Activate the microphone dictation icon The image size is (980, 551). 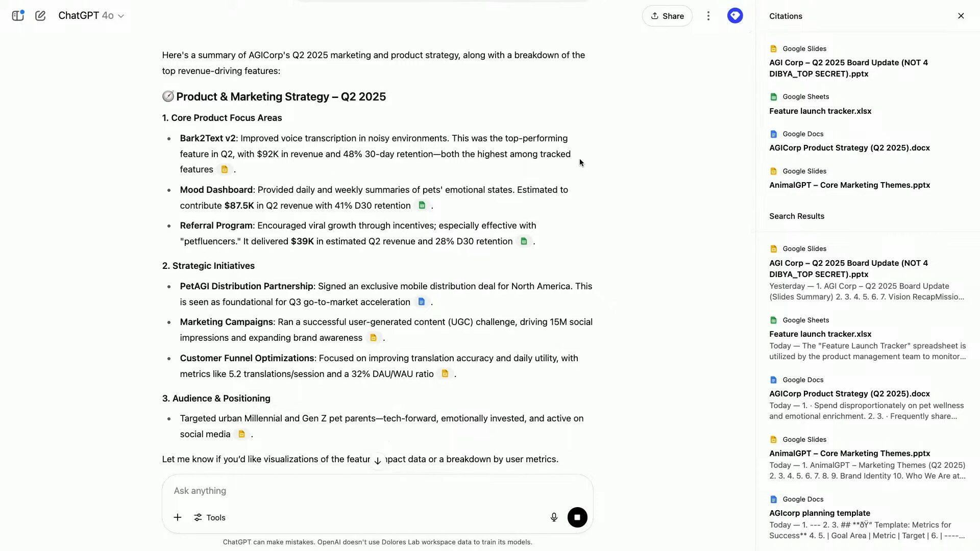[x=554, y=517]
